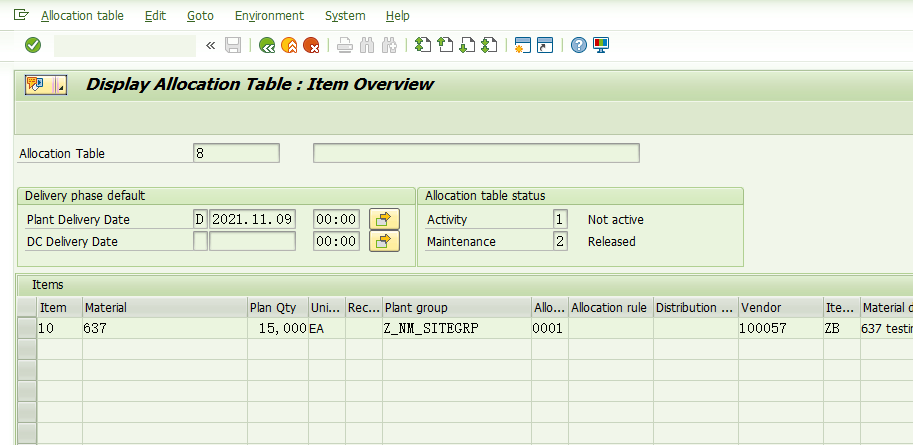Viewport: 913px width, 445px height.
Task: Click the red Cancel icon
Action: [312, 45]
